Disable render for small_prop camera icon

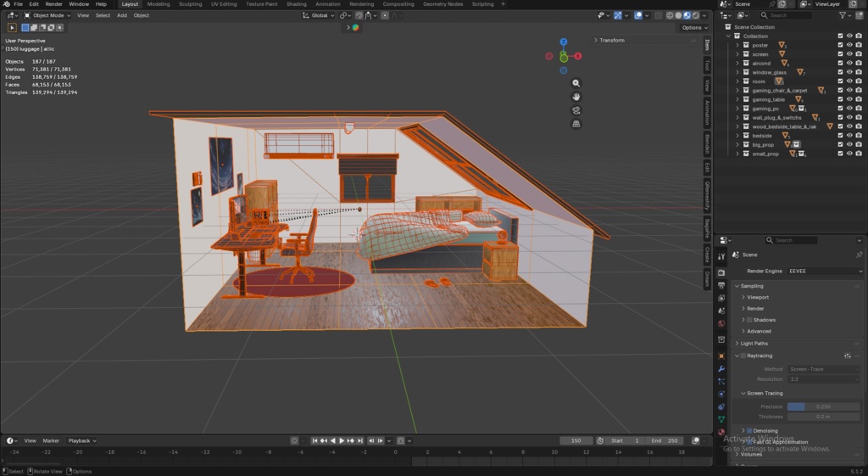click(859, 154)
